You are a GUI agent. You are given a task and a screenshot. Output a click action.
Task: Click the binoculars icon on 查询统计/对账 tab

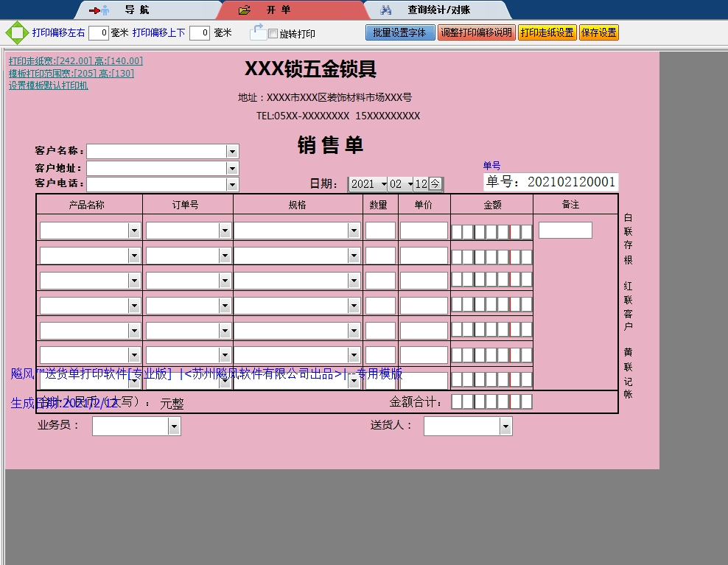386,10
